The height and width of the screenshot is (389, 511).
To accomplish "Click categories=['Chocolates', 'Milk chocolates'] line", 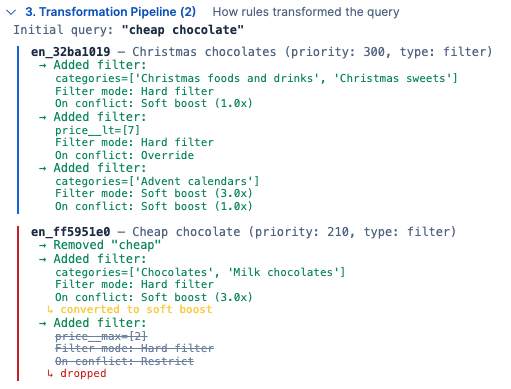I will [200, 272].
